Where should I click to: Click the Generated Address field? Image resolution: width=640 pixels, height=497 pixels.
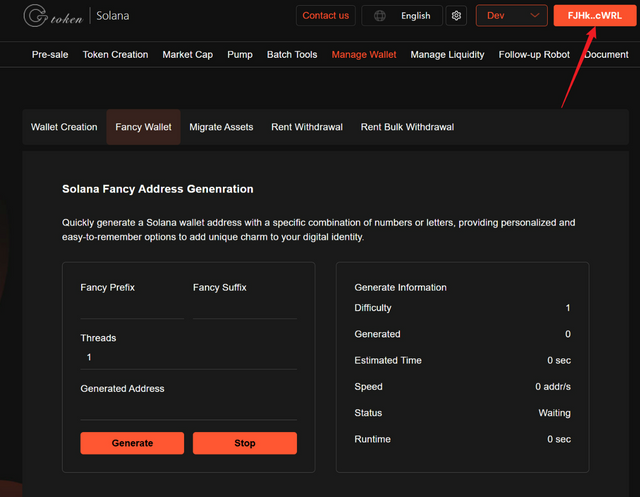[x=189, y=409]
